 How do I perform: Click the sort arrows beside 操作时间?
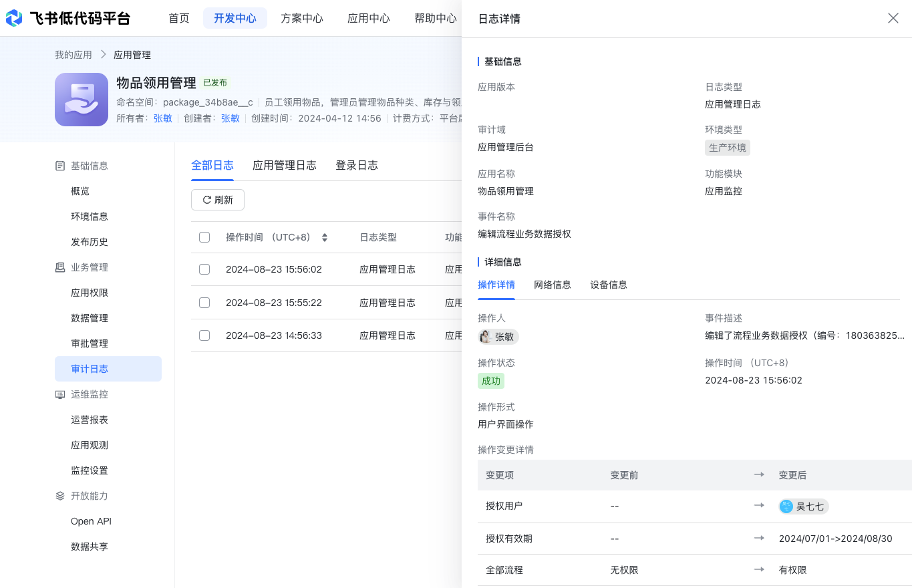[x=325, y=237]
